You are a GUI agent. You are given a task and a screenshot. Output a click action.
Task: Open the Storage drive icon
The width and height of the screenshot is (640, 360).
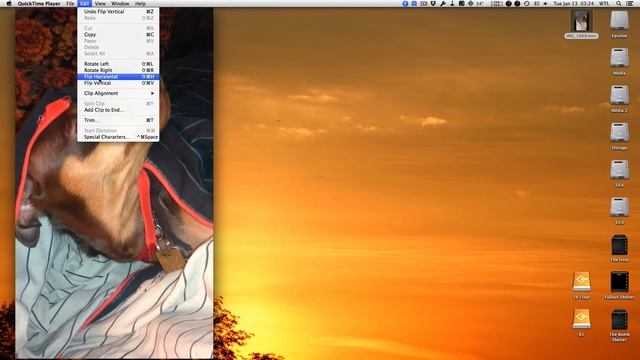click(x=619, y=133)
